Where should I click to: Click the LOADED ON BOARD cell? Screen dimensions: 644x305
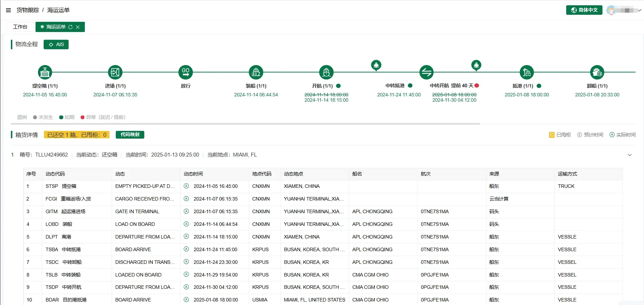(x=146, y=275)
